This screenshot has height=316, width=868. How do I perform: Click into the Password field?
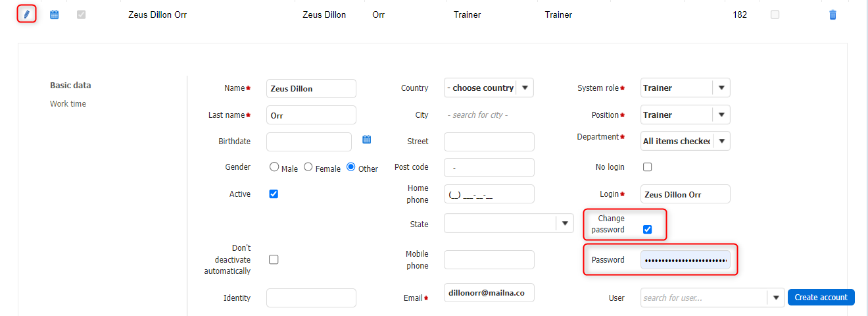(x=685, y=260)
